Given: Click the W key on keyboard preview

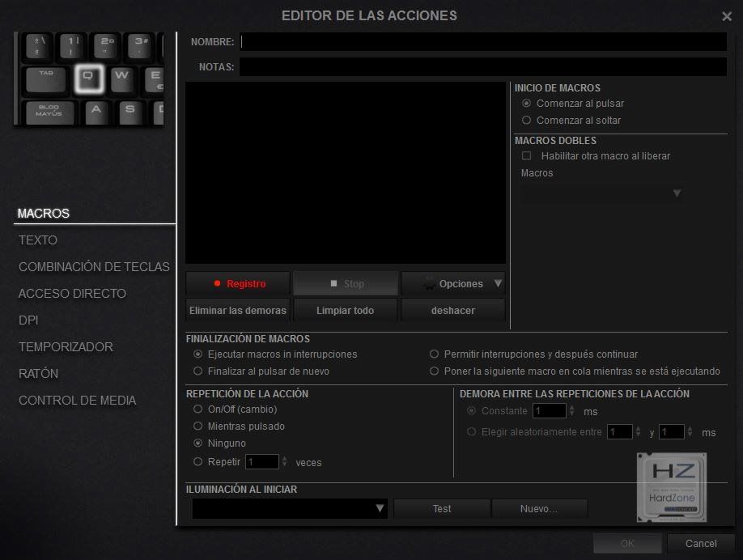Looking at the screenshot, I should [x=121, y=78].
